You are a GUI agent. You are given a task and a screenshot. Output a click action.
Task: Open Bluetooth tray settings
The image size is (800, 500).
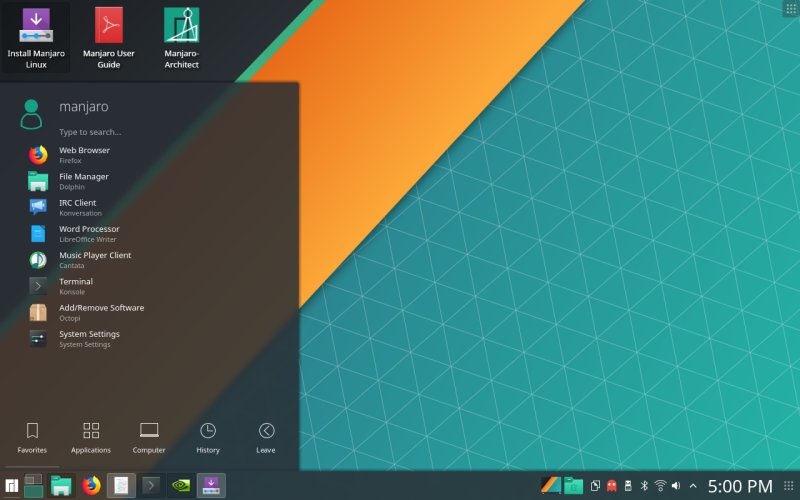coord(644,486)
